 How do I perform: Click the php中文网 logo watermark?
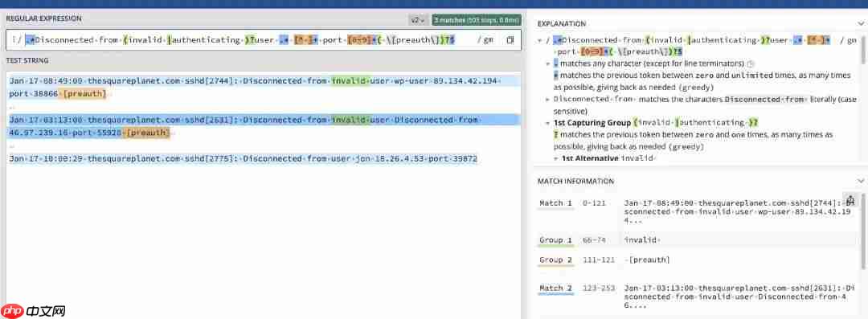tap(34, 311)
